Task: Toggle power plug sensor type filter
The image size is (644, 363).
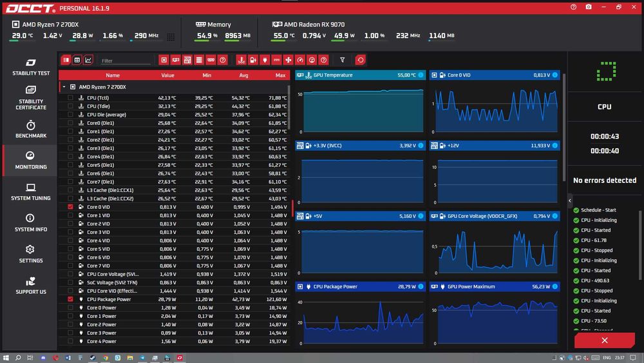Action: coord(265,60)
